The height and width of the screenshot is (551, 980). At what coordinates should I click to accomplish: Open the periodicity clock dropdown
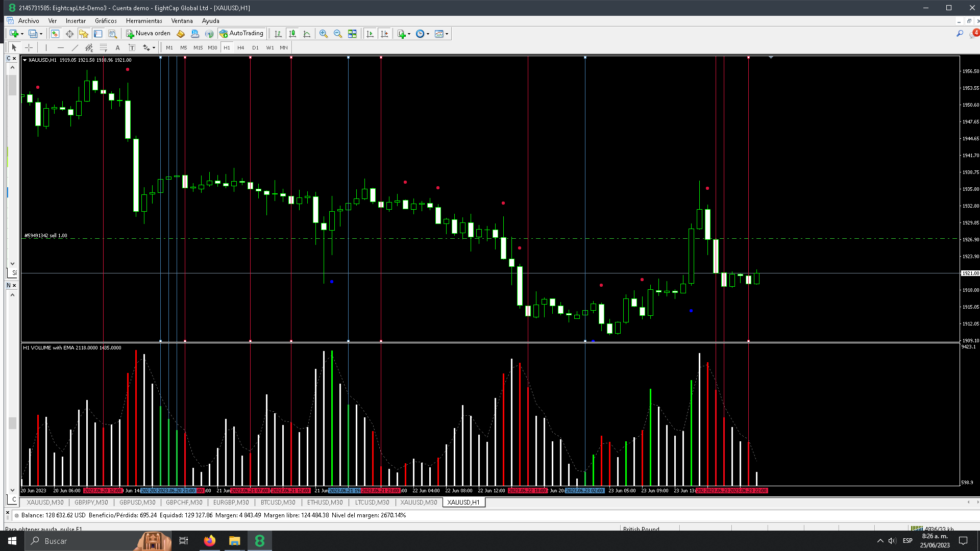pyautogui.click(x=428, y=34)
